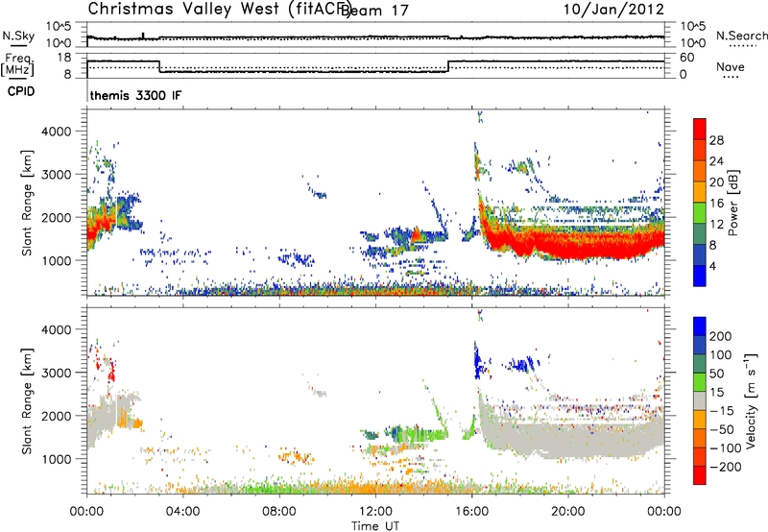Click the 16:00 time tick label
Viewport: 768px width, 532px height.
click(x=471, y=512)
